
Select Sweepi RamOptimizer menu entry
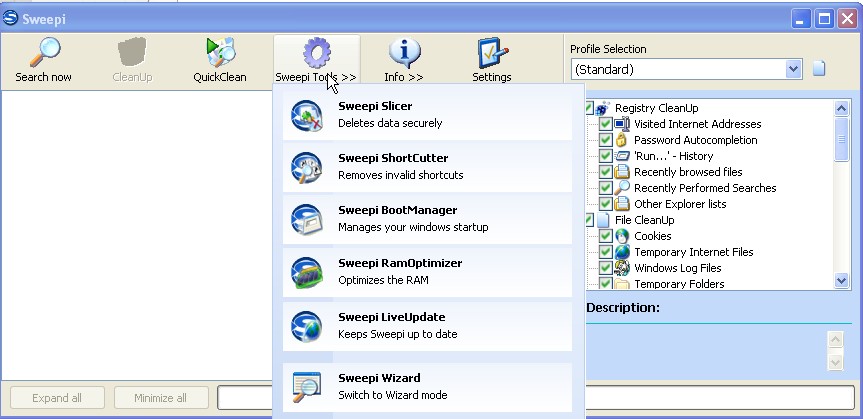427,273
